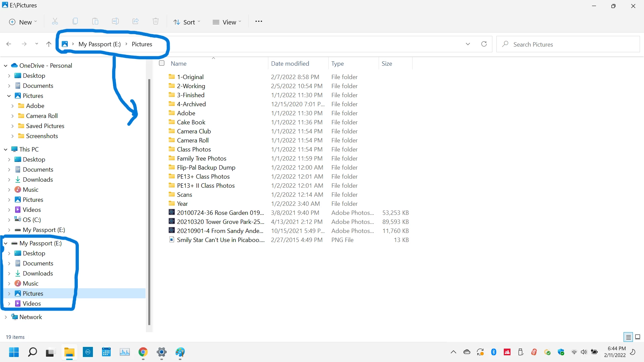The image size is (644, 362).
Task: Click the Rename icon in toolbar
Action: [115, 22]
